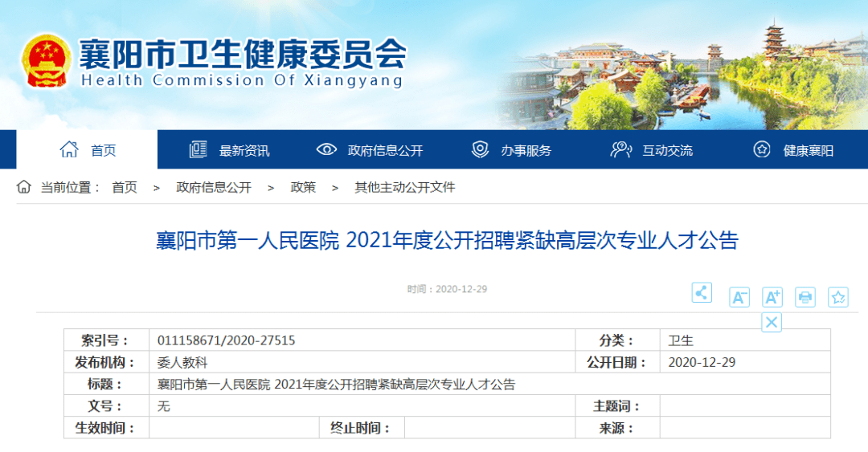Screen dimensions: 868x452
Task: Click the national emblem logo
Action: pyautogui.click(x=46, y=63)
